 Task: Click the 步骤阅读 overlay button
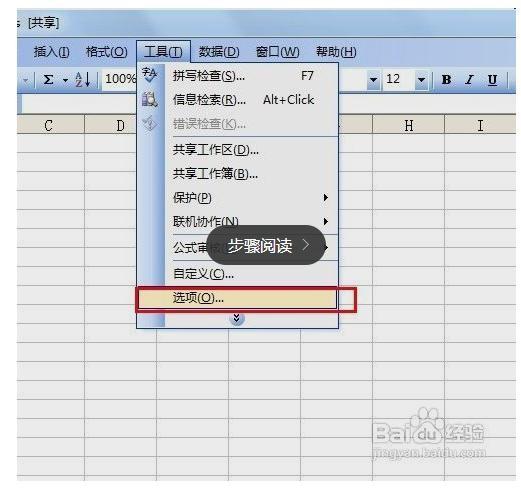click(266, 245)
